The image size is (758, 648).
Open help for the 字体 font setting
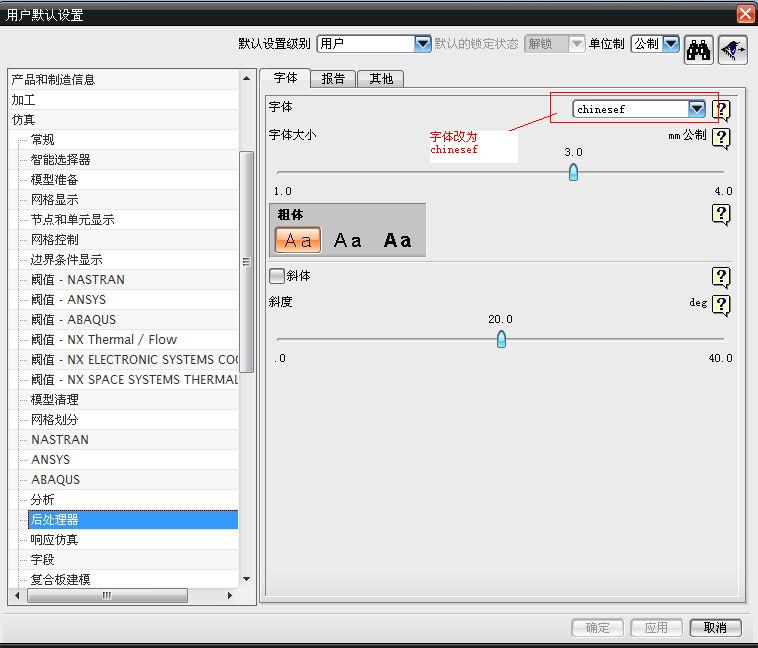721,110
